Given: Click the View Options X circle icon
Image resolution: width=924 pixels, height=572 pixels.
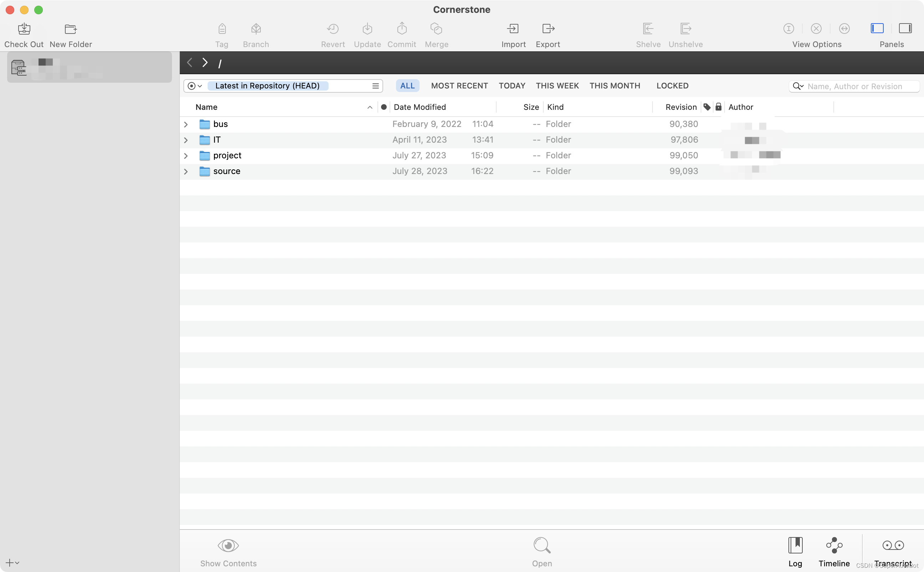Looking at the screenshot, I should 816,29.
